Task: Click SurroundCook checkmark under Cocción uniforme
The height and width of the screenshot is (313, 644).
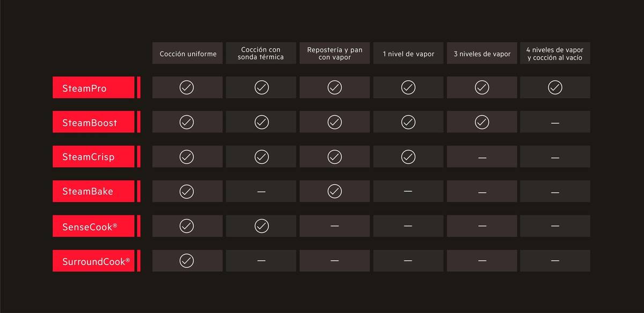Action: [x=187, y=260]
